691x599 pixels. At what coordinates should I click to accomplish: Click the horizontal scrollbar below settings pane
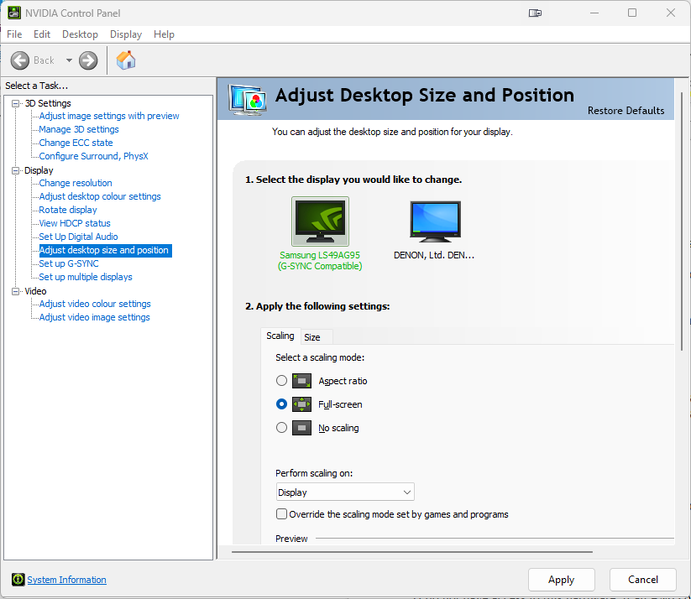click(412, 551)
